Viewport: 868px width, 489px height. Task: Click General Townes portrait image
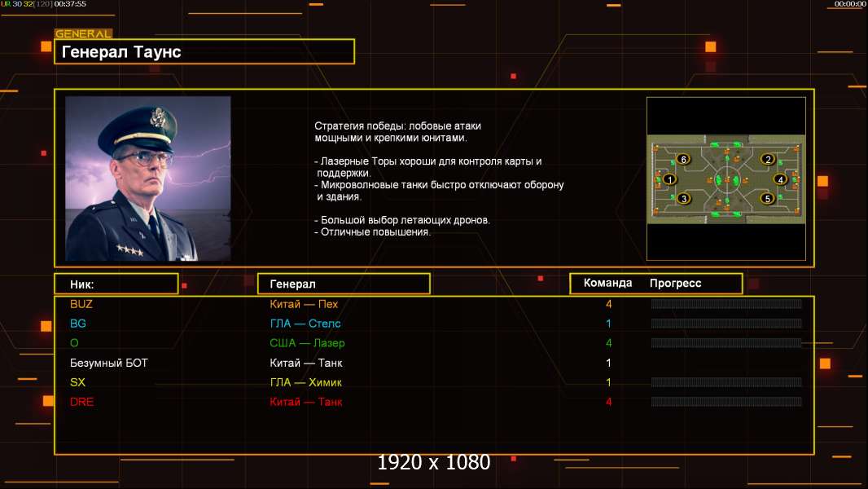pos(148,178)
